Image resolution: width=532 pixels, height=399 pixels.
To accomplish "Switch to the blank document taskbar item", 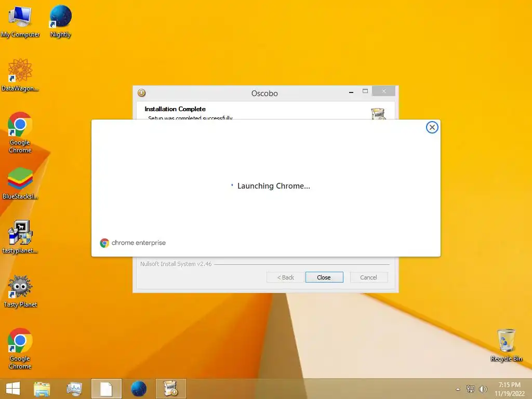I will [x=106, y=389].
